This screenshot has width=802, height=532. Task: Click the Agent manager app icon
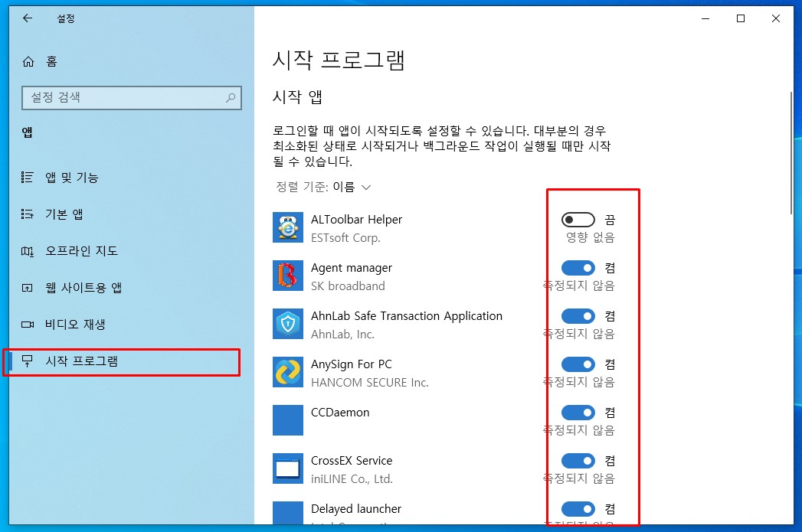tap(288, 276)
